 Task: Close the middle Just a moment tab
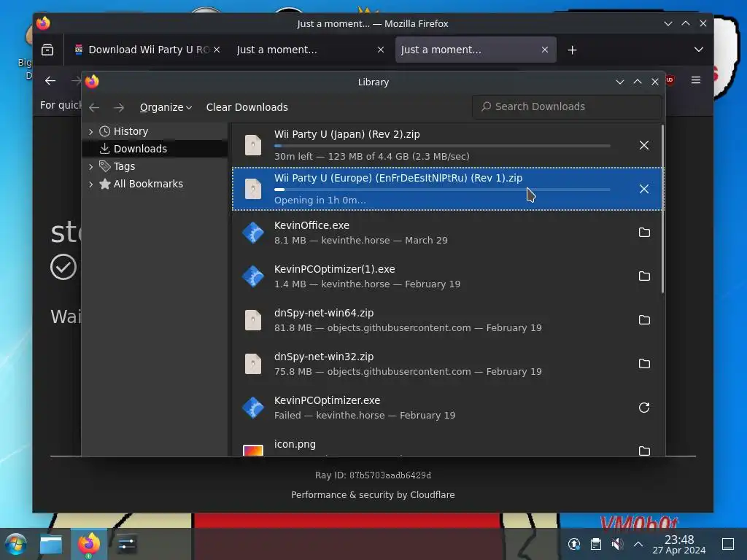pos(381,50)
